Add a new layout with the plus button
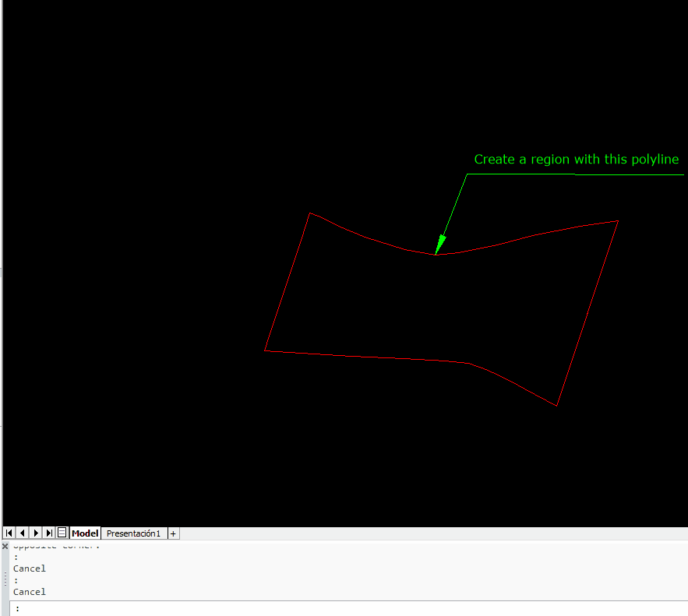Viewport: 688px width, 616px height. click(x=173, y=533)
